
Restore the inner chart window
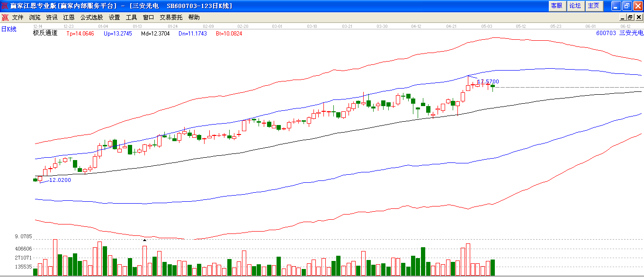(630, 18)
